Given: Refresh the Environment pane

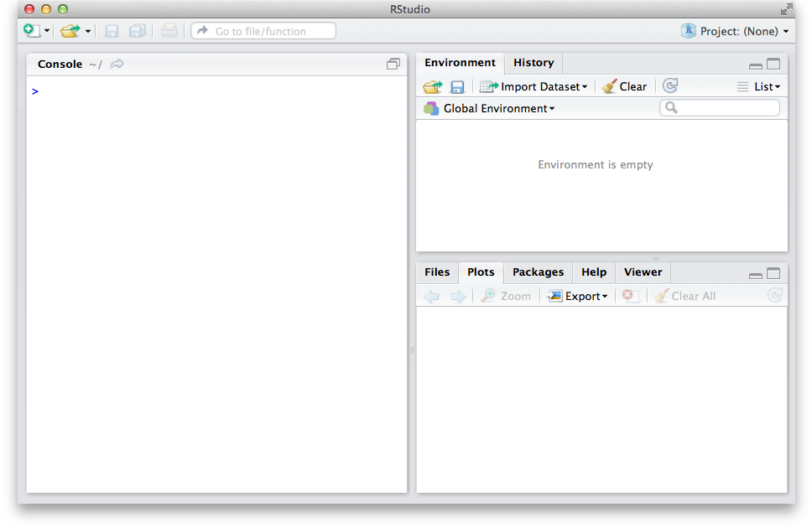Looking at the screenshot, I should point(669,85).
